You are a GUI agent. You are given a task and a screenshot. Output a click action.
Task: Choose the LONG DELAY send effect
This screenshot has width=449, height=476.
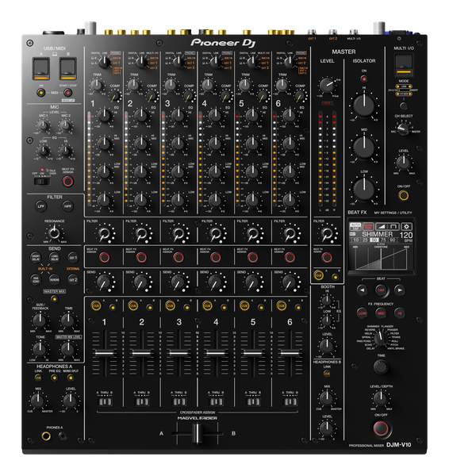[55, 258]
